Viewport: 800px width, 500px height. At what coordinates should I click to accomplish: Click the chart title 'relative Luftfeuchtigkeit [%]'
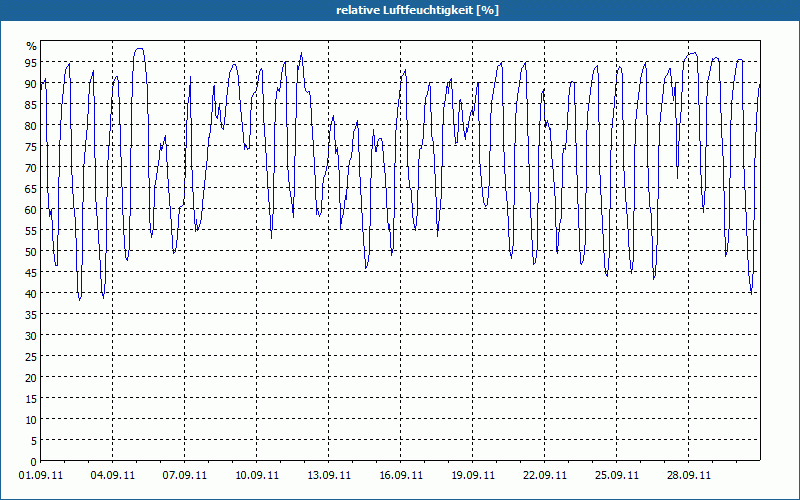coord(417,10)
